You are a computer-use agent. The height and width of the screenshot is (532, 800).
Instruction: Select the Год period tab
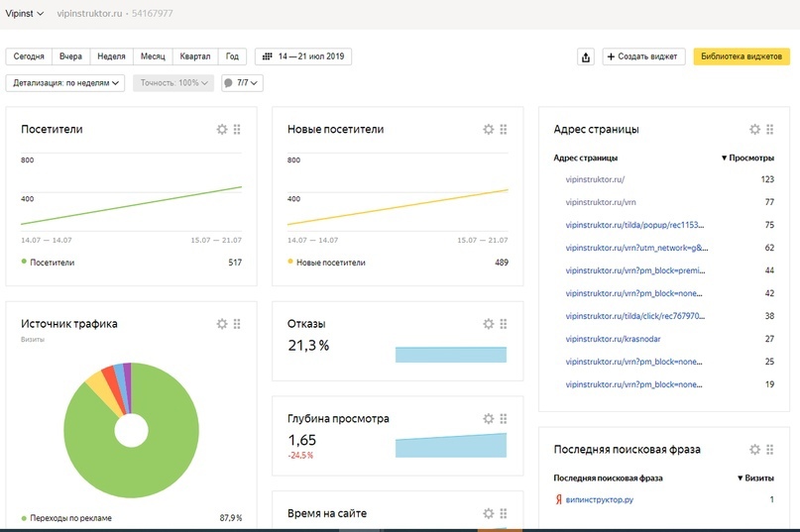pyautogui.click(x=232, y=56)
